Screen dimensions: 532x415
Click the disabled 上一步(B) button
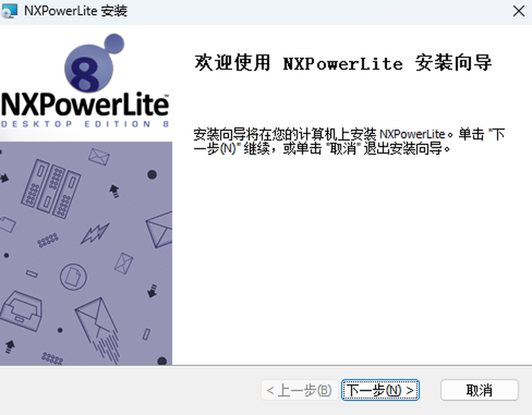coord(299,390)
